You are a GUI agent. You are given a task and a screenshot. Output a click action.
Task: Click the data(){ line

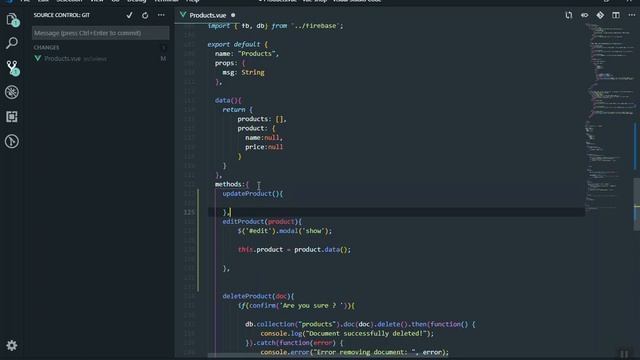pyautogui.click(x=228, y=100)
